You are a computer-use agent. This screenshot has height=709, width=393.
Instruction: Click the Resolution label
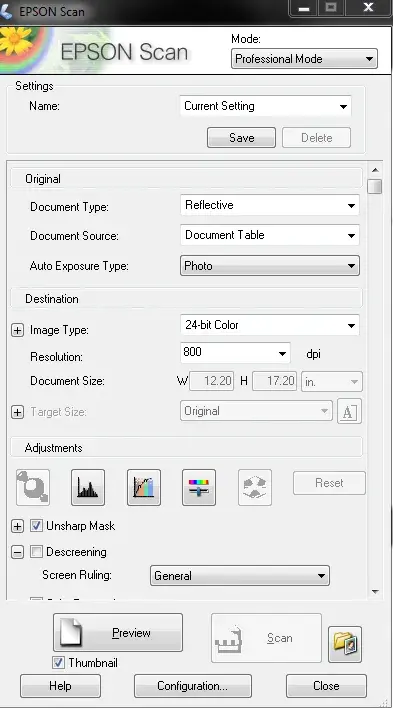pyautogui.click(x=57, y=357)
